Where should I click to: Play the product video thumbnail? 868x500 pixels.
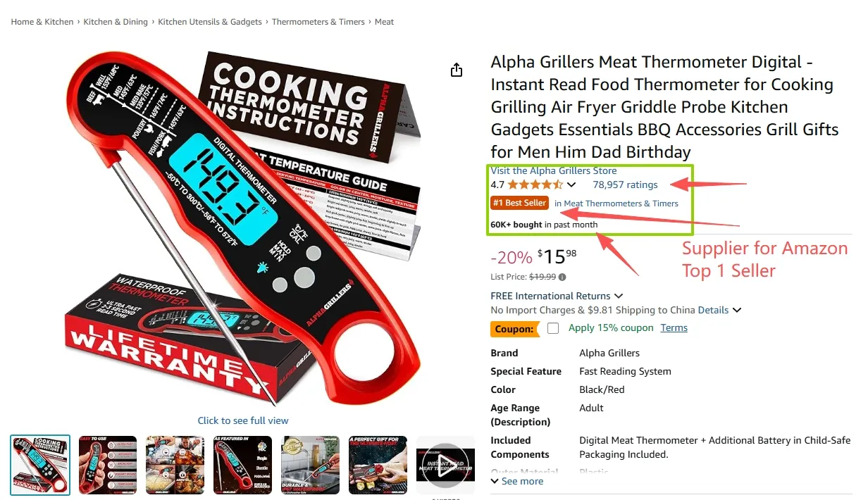[x=445, y=465]
